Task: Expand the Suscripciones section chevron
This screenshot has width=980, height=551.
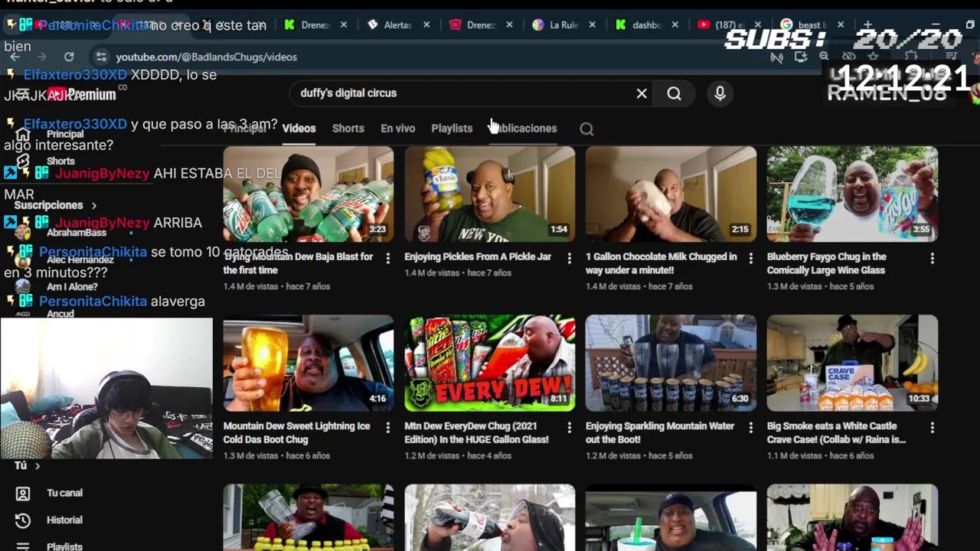Action: tap(93, 205)
